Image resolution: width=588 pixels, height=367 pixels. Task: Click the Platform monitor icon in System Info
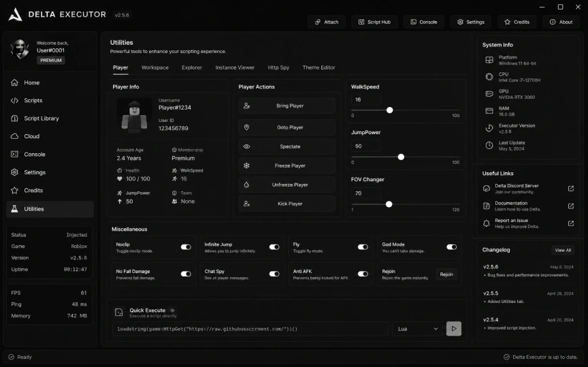pyautogui.click(x=489, y=60)
